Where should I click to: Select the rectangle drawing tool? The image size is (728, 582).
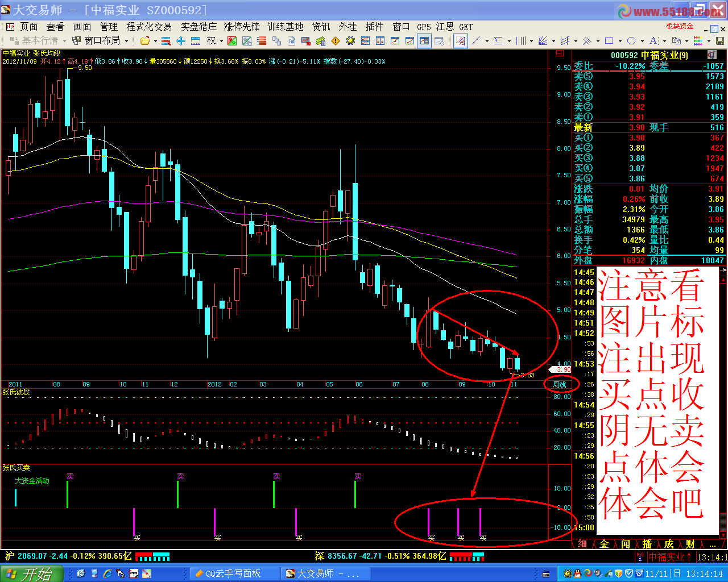pyautogui.click(x=609, y=41)
